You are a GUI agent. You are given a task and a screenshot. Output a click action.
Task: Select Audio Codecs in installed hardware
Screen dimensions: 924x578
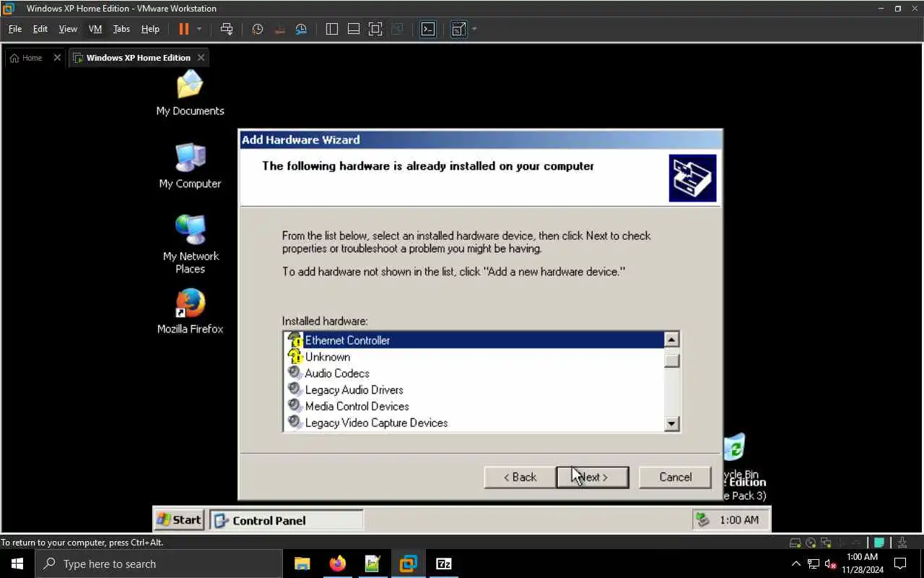point(473,374)
